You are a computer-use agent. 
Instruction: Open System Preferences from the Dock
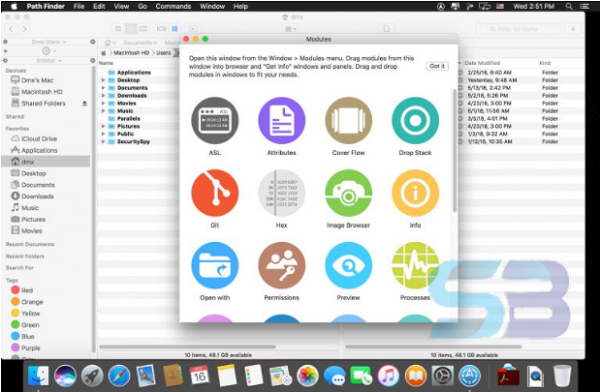tap(443, 376)
